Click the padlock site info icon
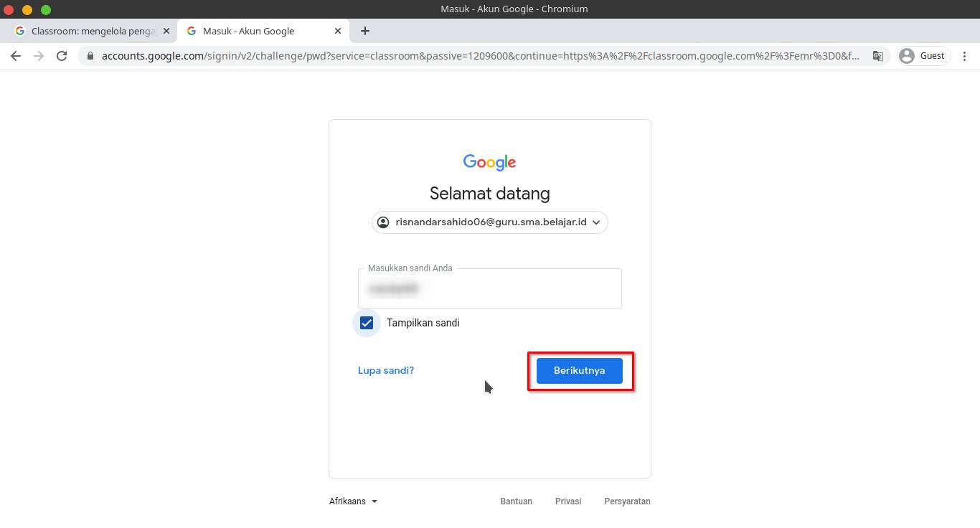 coord(90,56)
